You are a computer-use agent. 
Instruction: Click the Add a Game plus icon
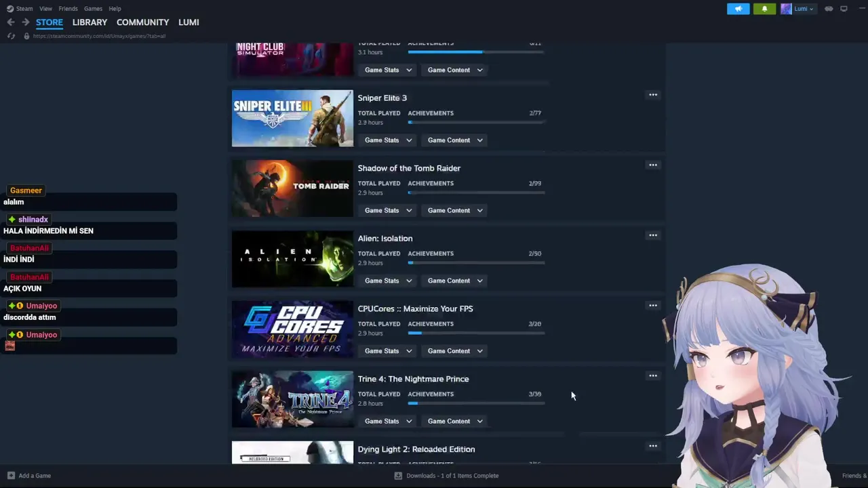click(x=11, y=476)
